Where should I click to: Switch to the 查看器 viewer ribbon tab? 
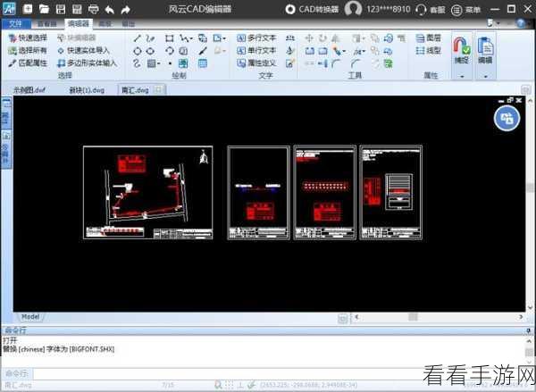47,23
